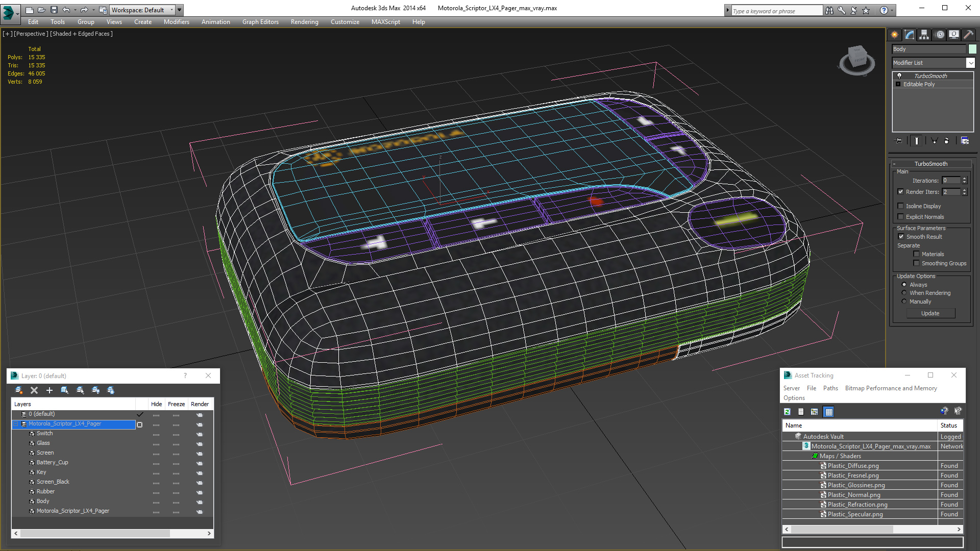
Task: Click the TurboSmooth lightbulb toggle icon
Action: pos(899,76)
